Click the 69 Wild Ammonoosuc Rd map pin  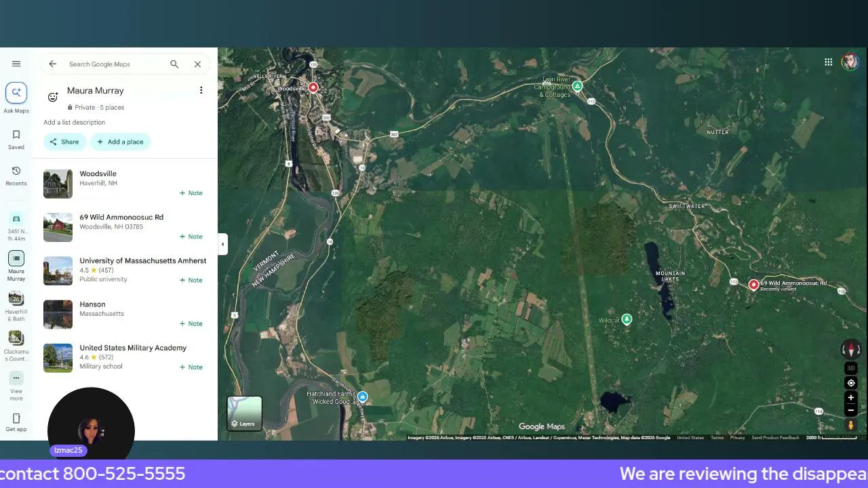(753, 285)
